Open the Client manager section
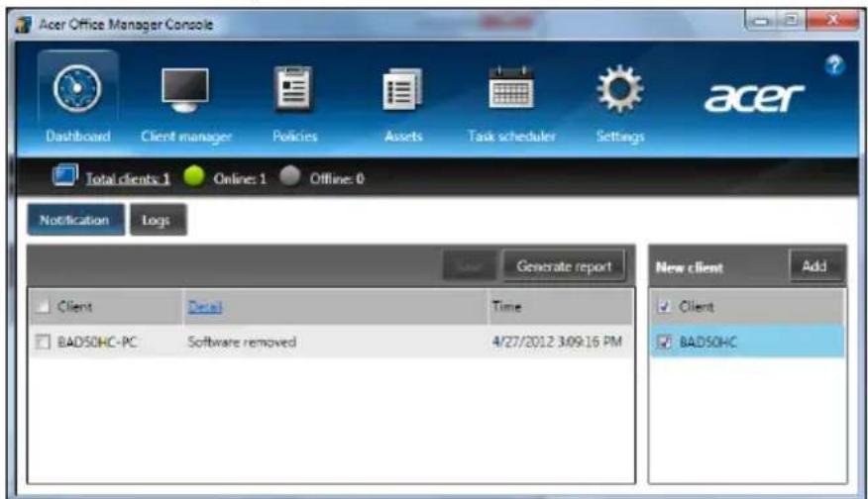 [185, 104]
